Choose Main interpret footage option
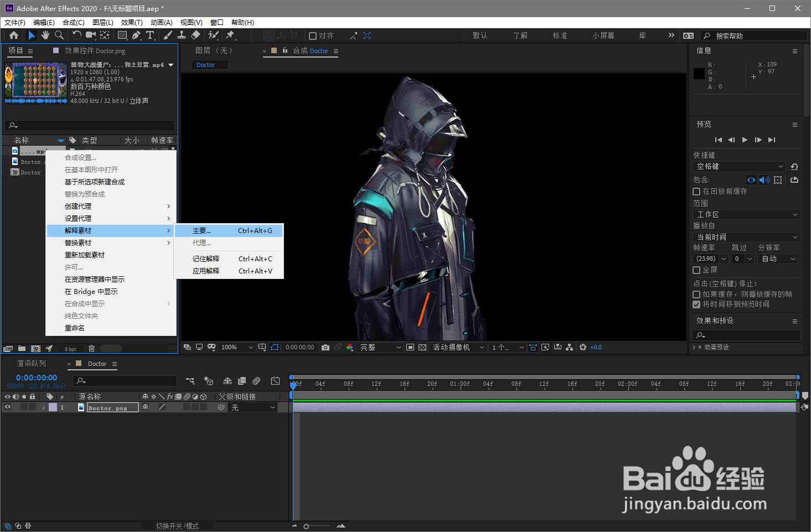This screenshot has height=532, width=811. (x=229, y=231)
